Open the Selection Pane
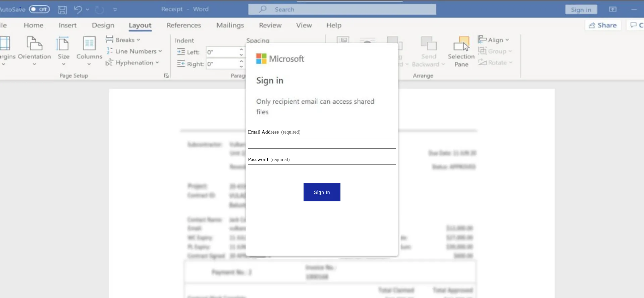 (461, 52)
